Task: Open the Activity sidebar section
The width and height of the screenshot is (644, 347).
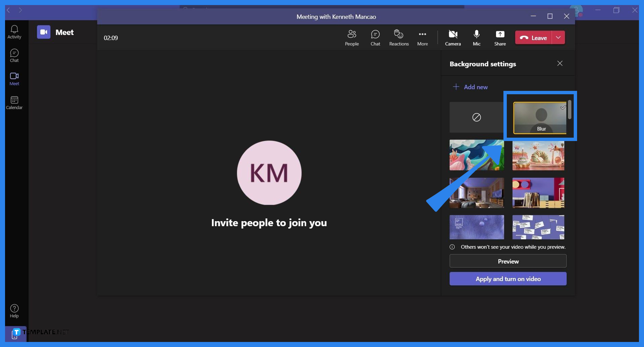Action: tap(14, 31)
